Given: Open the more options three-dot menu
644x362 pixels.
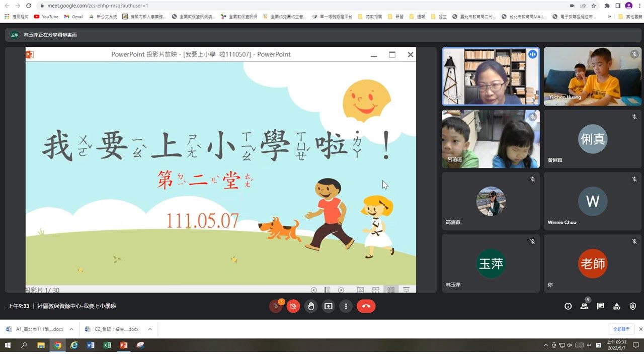Looking at the screenshot, I should [346, 306].
